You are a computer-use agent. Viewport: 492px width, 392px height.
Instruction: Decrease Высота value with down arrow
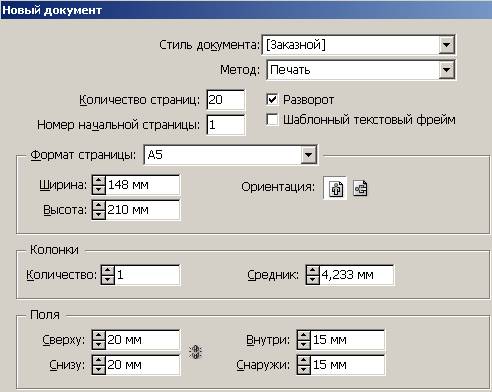pos(99,214)
